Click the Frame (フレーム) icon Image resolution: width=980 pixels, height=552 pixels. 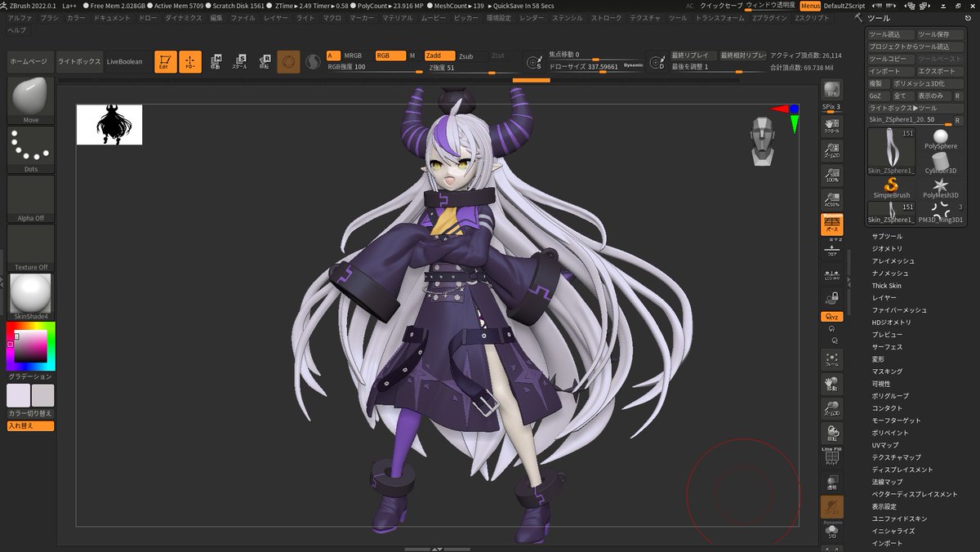pyautogui.click(x=831, y=359)
